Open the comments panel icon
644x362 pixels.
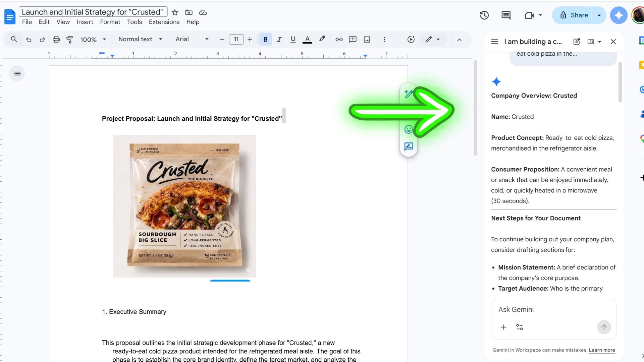506,15
